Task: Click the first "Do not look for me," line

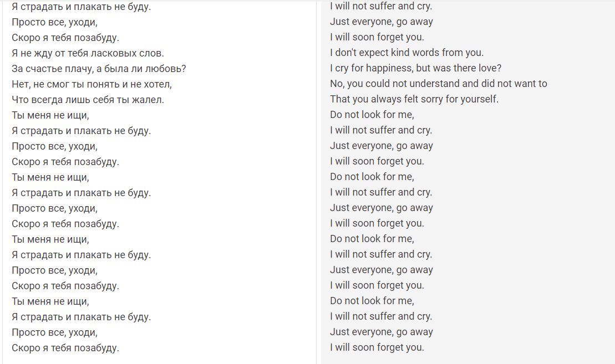Action: click(372, 115)
